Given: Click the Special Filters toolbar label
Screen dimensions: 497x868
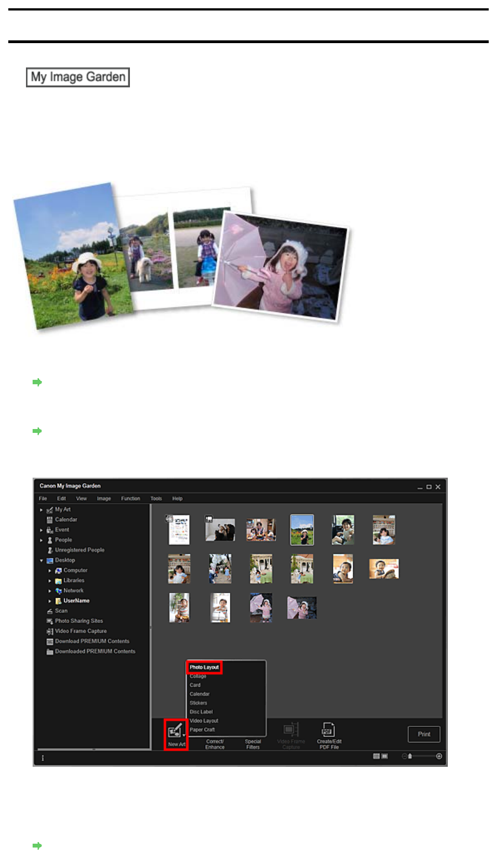Looking at the screenshot, I should pyautogui.click(x=253, y=744).
